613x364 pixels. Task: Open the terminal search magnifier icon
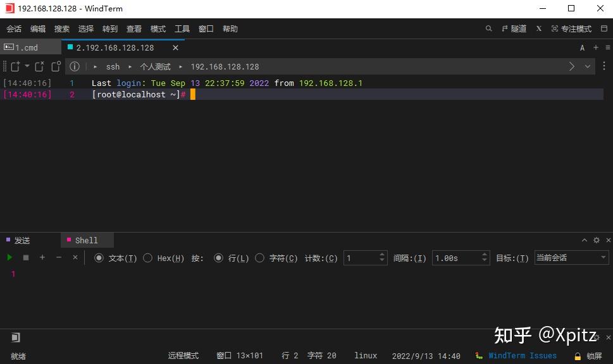488,28
